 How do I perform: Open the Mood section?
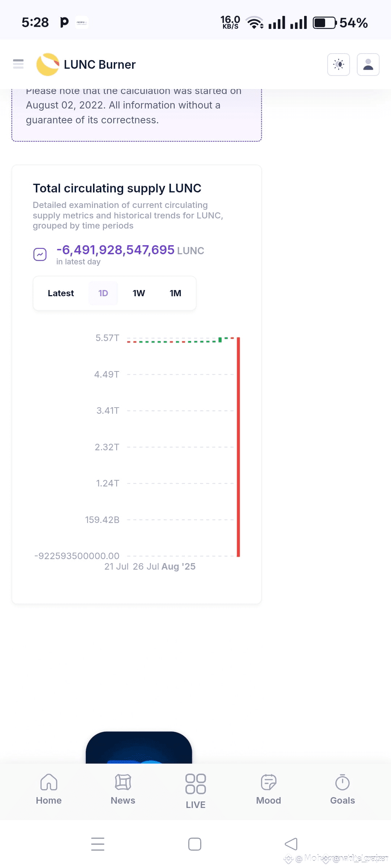click(269, 789)
